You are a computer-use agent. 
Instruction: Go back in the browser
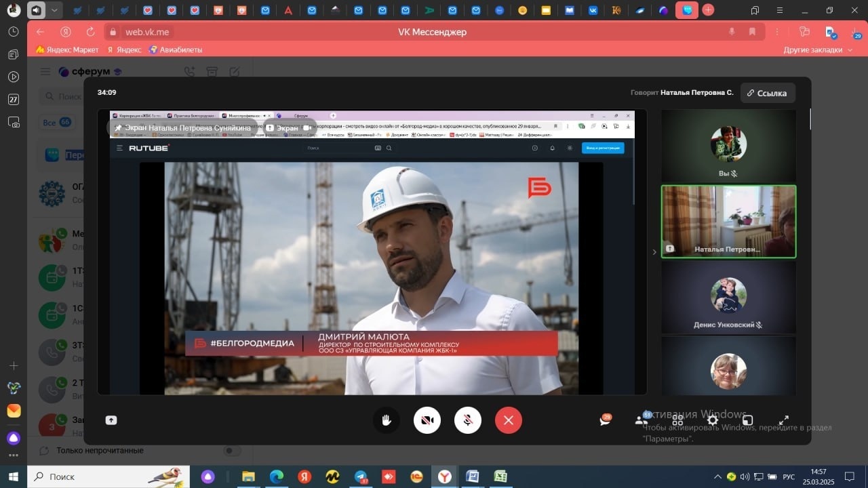pyautogui.click(x=40, y=32)
